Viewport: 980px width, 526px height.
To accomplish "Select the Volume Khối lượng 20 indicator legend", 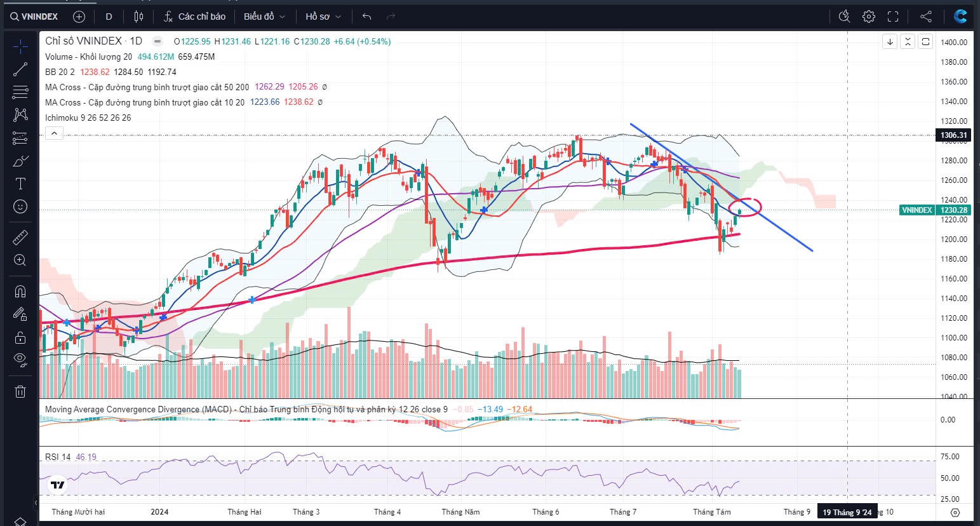I will tap(88, 57).
